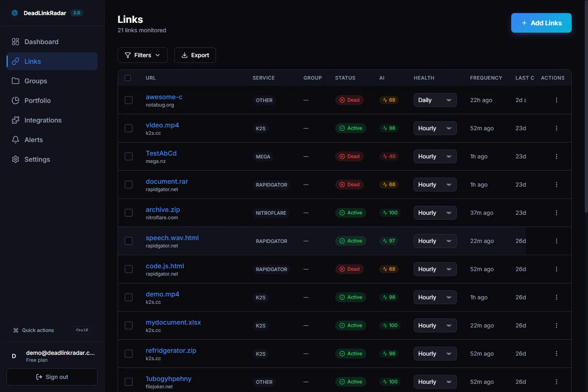Image resolution: width=588 pixels, height=392 pixels.
Task: Expand the Filters dropdown
Action: pos(143,55)
